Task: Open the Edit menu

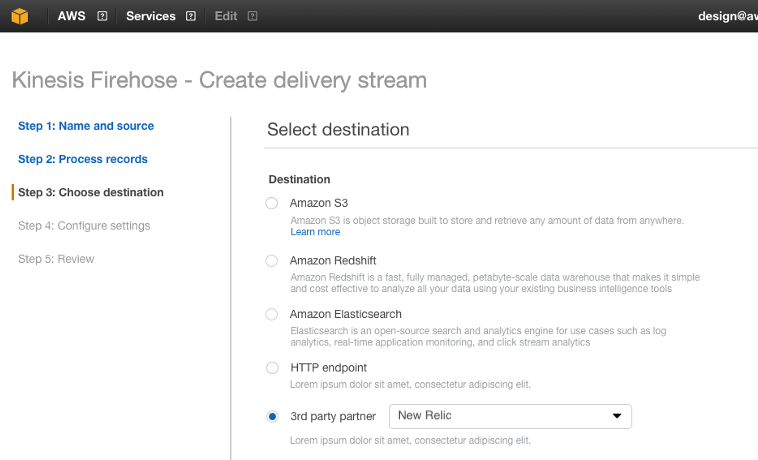Action: pyautogui.click(x=226, y=16)
